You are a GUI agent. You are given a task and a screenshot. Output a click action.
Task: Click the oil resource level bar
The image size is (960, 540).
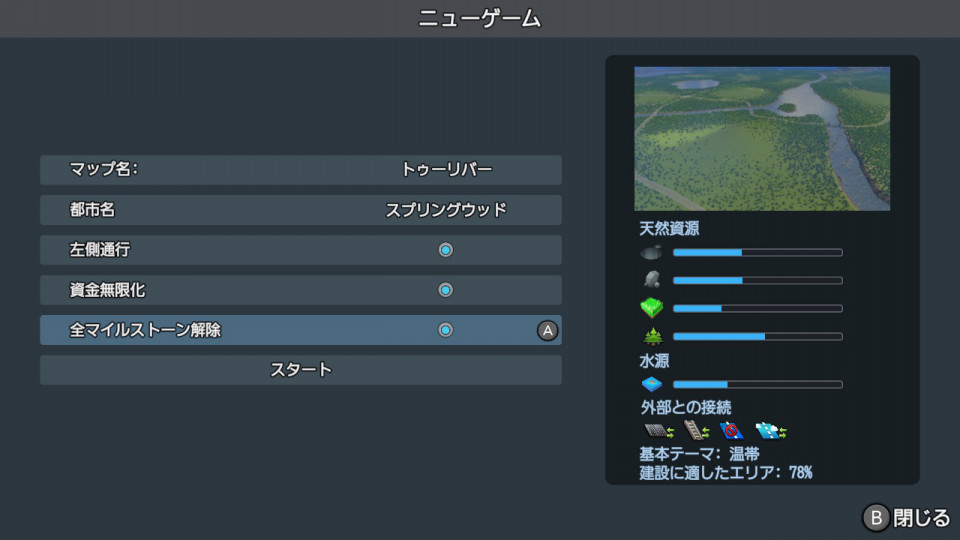(x=757, y=252)
